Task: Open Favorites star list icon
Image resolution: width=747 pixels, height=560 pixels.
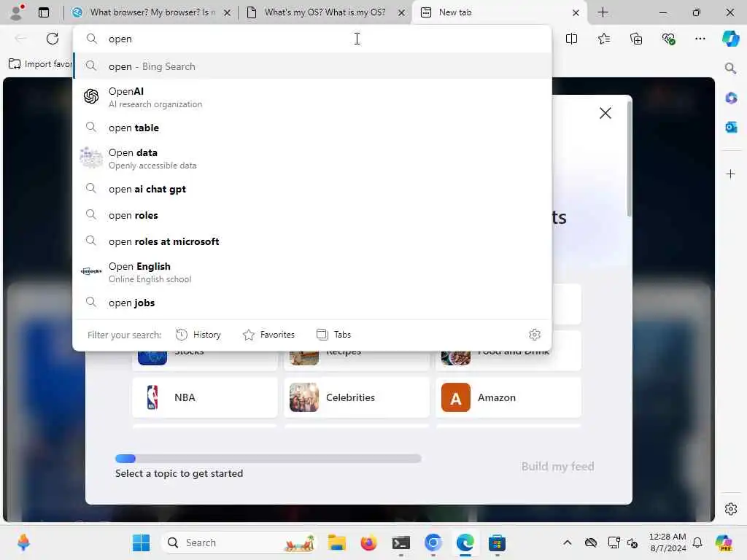Action: pyautogui.click(x=603, y=39)
